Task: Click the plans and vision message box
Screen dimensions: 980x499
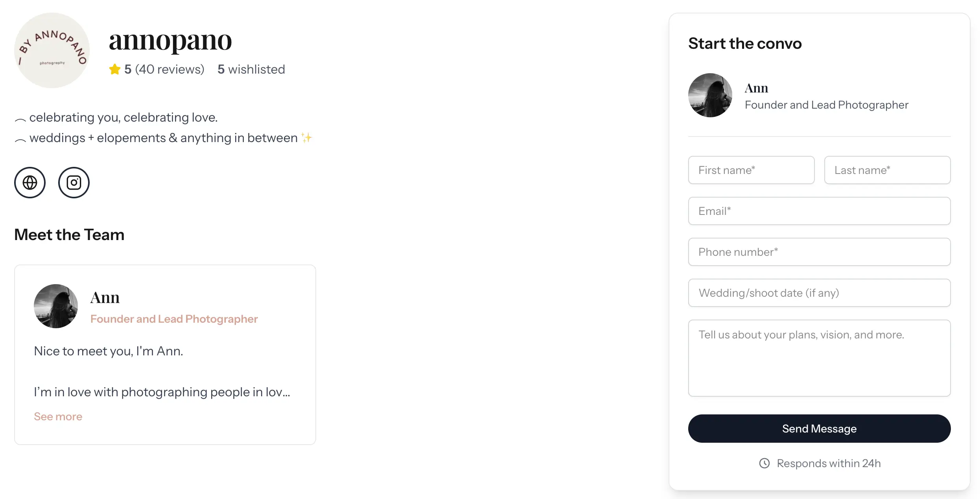Action: (x=819, y=358)
